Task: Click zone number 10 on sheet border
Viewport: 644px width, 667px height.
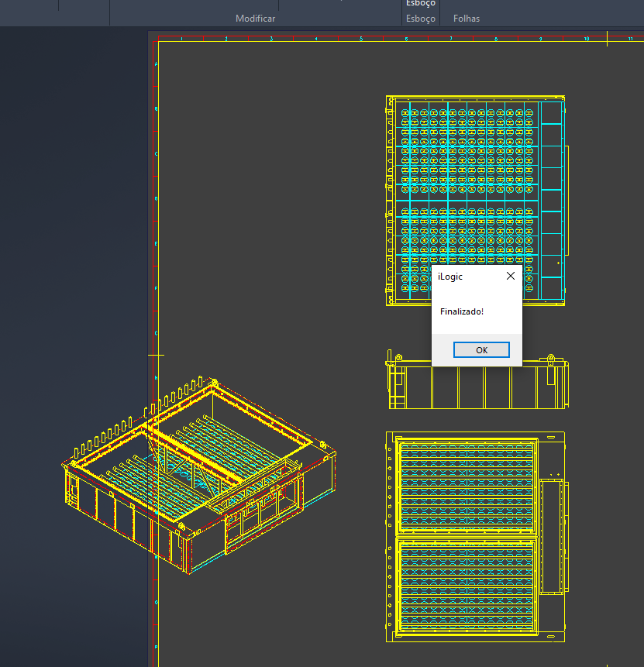Action: pos(587,38)
